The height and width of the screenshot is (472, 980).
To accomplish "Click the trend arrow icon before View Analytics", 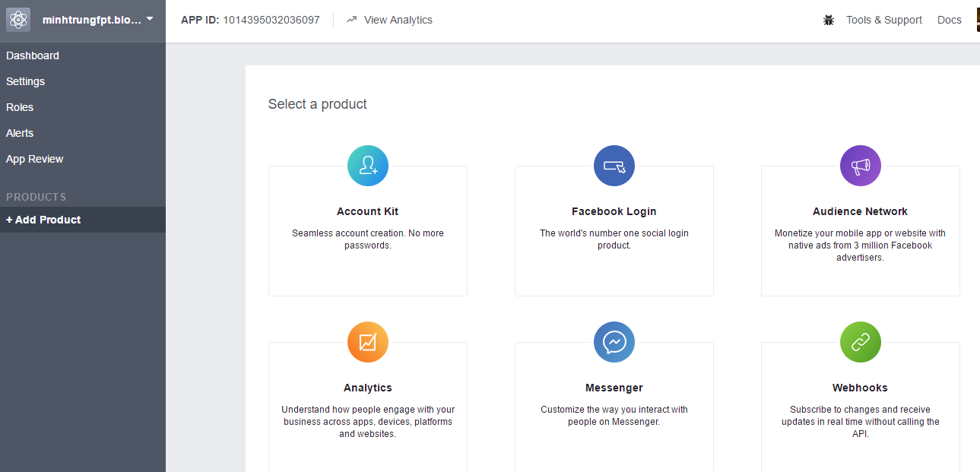I will pyautogui.click(x=351, y=21).
